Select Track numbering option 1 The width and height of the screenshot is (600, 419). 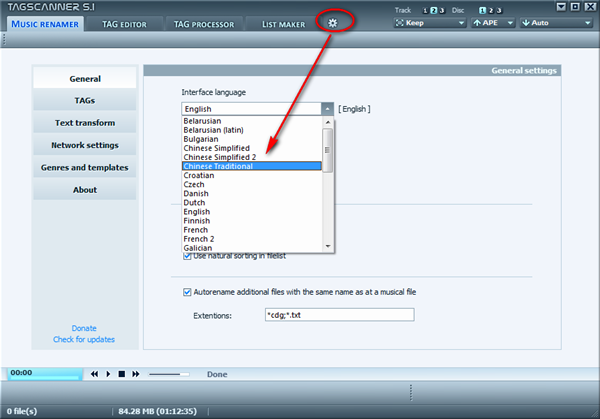point(425,11)
